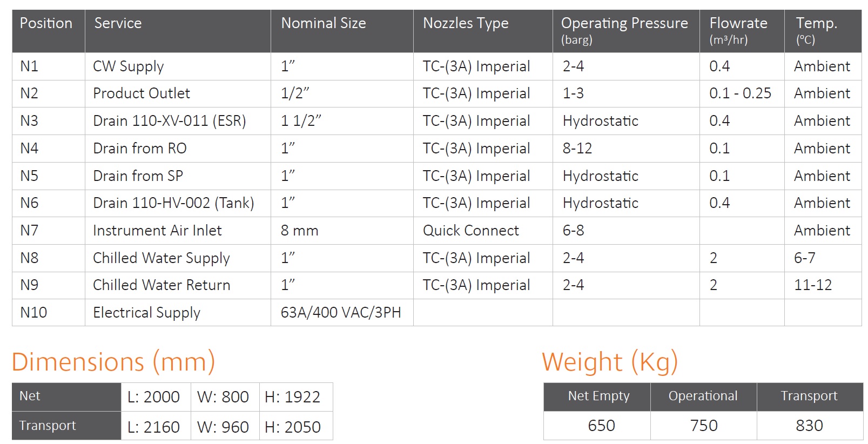Viewport: 868px width, 444px height.
Task: Select the Weight (Kg) heading
Action: [610, 362]
